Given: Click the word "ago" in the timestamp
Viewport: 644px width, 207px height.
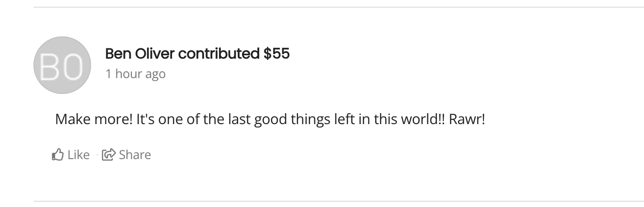Looking at the screenshot, I should click(156, 75).
